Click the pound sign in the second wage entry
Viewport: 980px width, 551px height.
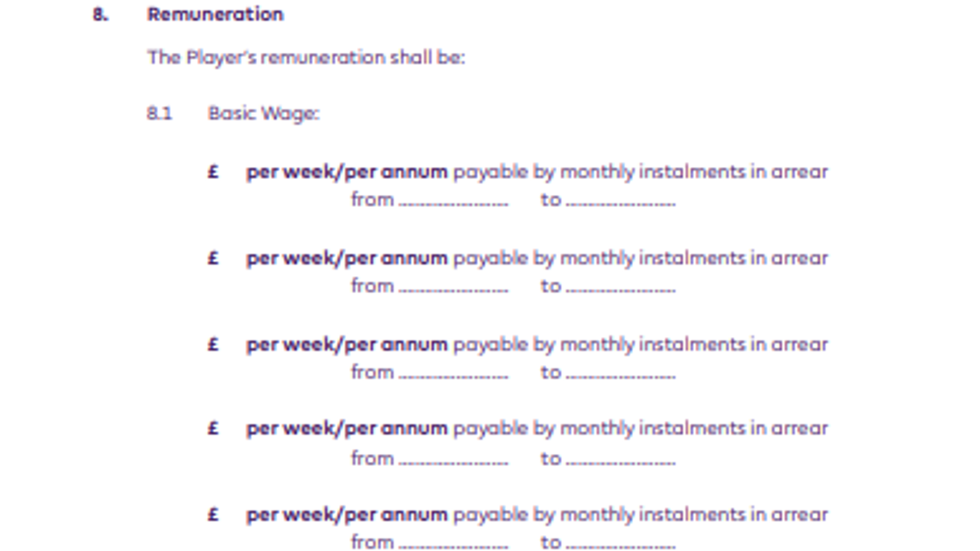pos(213,258)
